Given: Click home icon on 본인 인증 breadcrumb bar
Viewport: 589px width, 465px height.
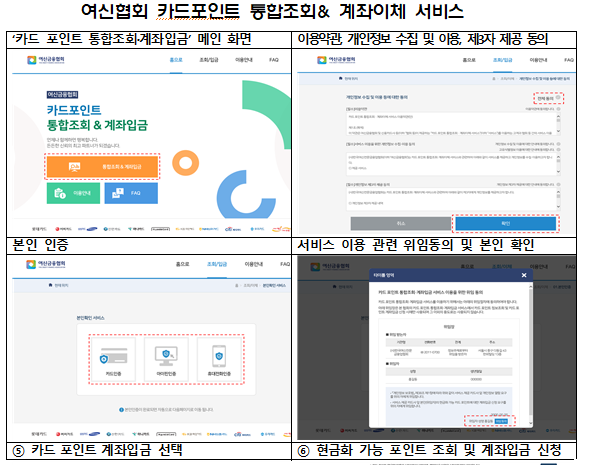Looking at the screenshot, I should coord(50,285).
